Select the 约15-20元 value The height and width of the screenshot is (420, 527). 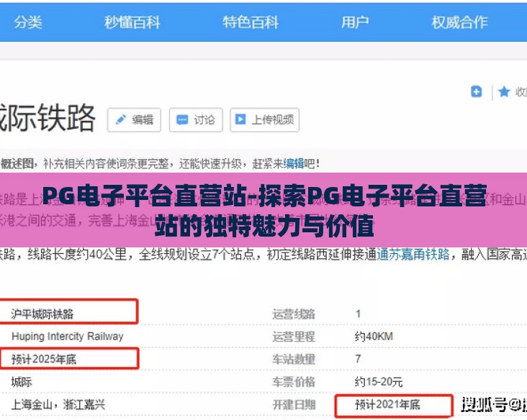coord(379,382)
